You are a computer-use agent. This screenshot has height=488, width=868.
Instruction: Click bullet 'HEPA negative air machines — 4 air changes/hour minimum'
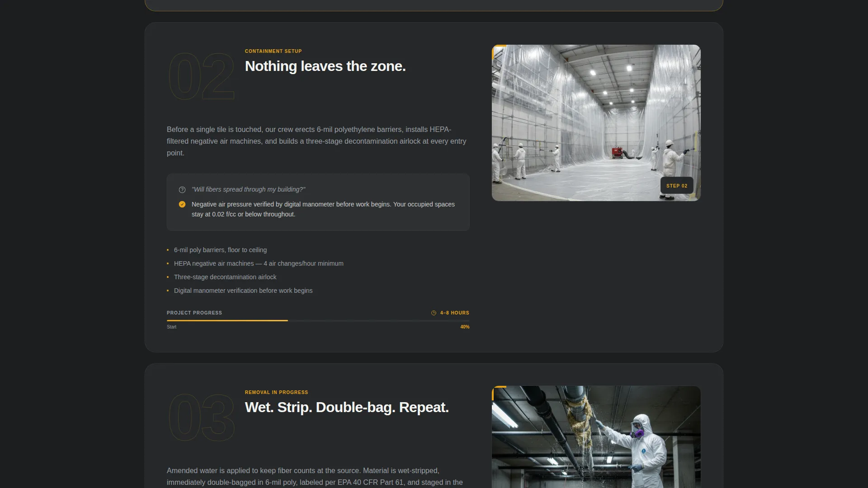coord(259,263)
